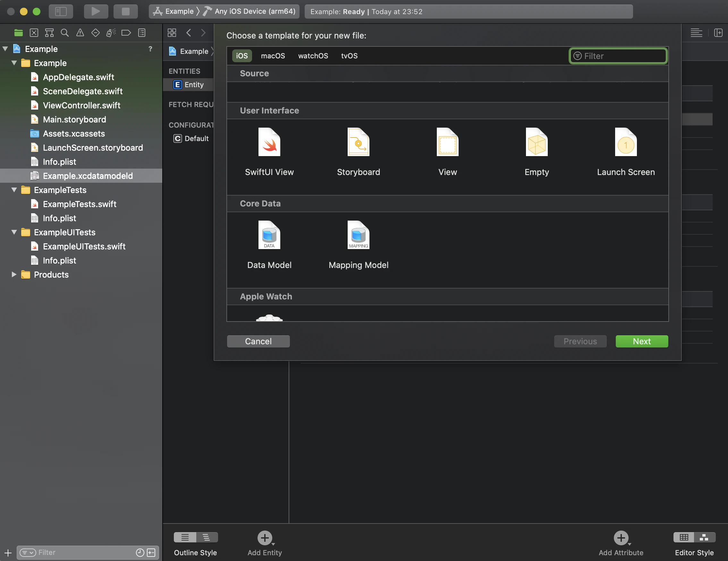Open the Test navigator diamond icon
The image size is (728, 561).
pos(95,33)
